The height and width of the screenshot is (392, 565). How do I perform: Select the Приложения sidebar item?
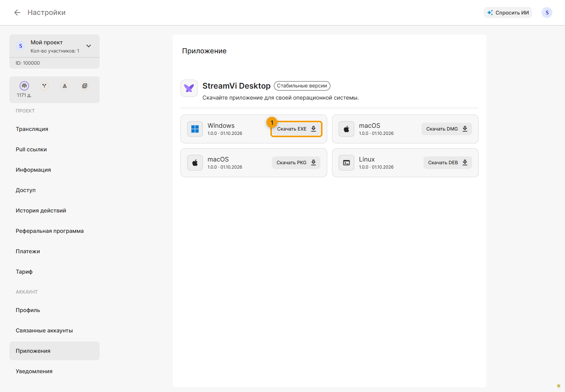55,351
